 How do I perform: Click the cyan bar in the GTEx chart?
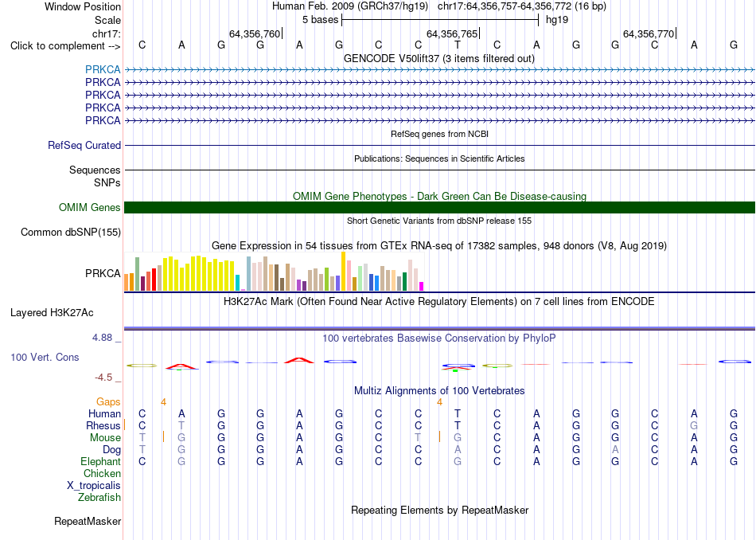[x=238, y=283]
